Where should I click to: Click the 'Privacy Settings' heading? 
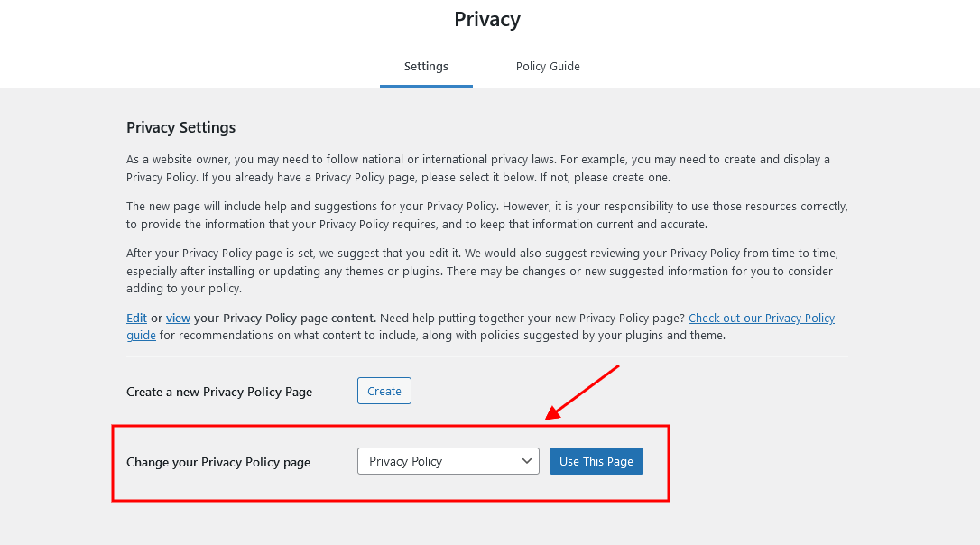[180, 127]
